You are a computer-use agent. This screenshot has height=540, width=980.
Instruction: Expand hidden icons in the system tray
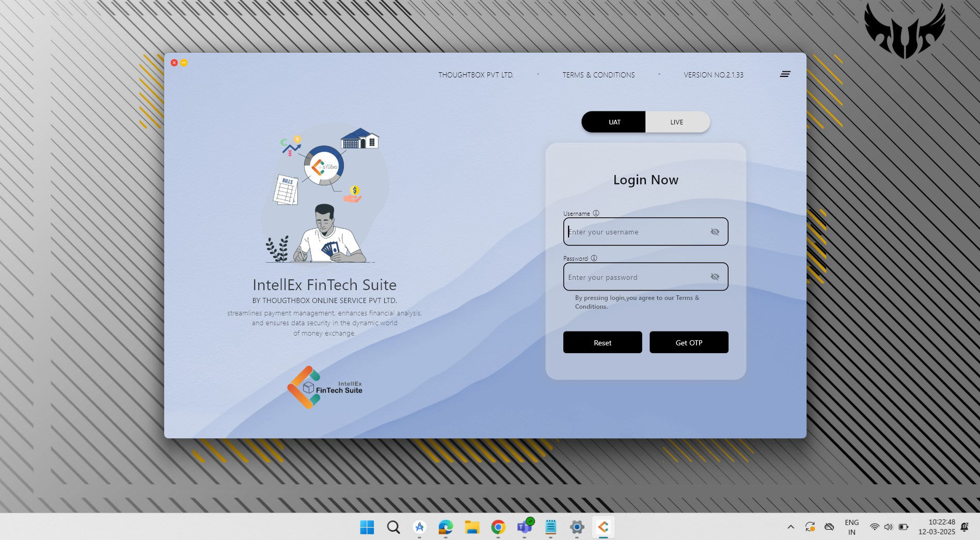791,527
